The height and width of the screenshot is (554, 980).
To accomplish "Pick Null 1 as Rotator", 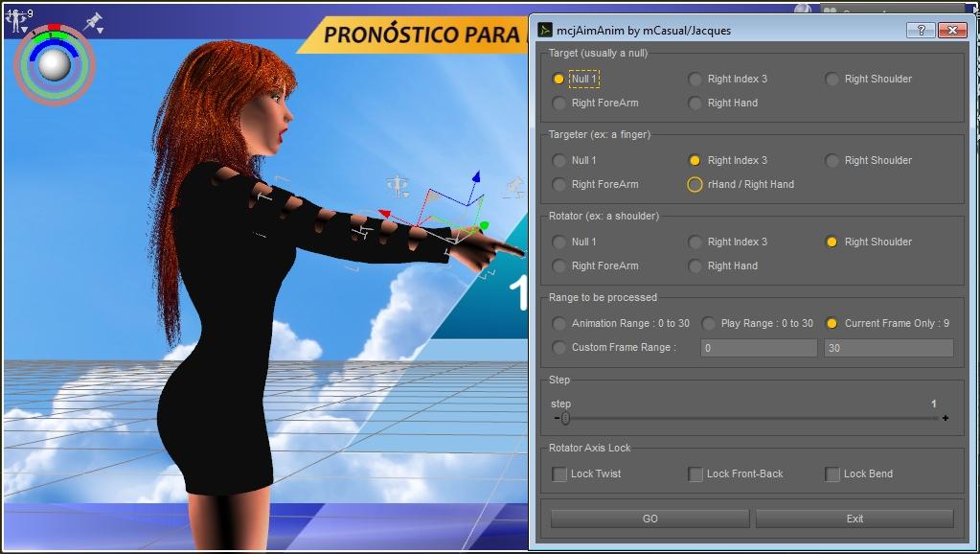I will click(558, 242).
